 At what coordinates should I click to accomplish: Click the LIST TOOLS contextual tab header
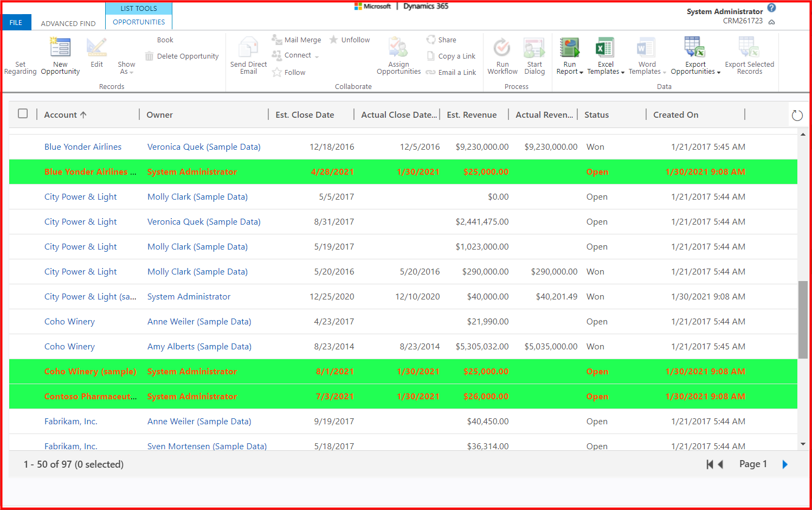139,8
